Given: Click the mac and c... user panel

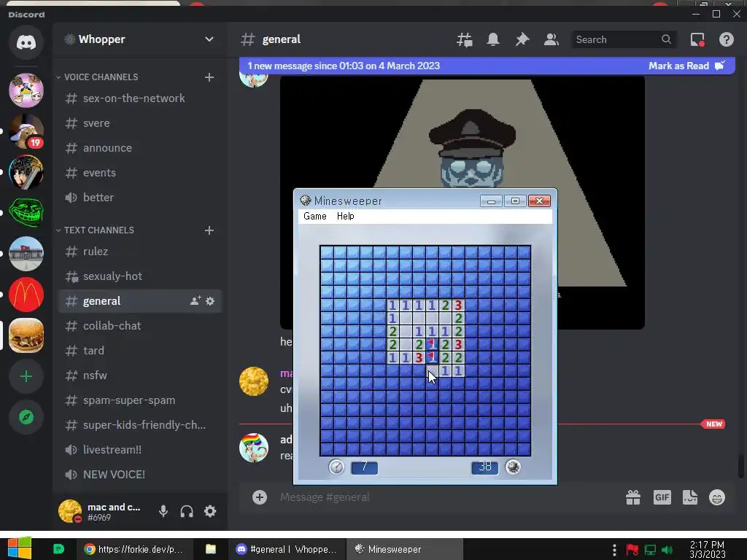Looking at the screenshot, I should (x=101, y=511).
